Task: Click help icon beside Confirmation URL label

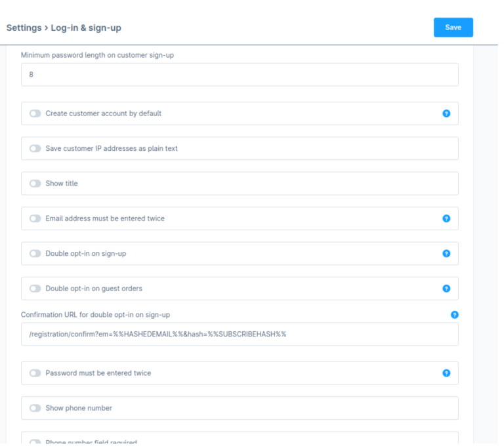Action: [454, 315]
